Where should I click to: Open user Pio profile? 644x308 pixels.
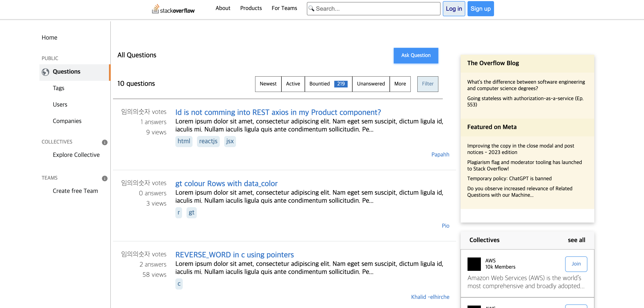445,226
